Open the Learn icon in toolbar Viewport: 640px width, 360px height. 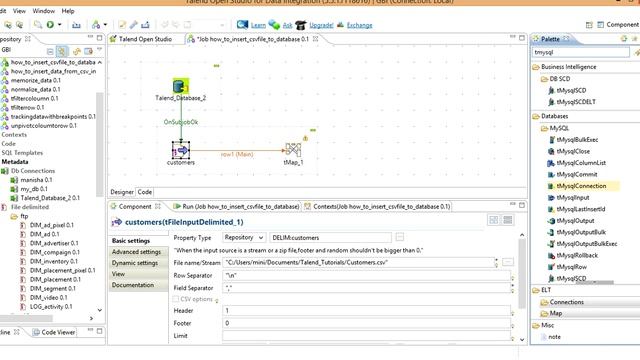coord(242,25)
